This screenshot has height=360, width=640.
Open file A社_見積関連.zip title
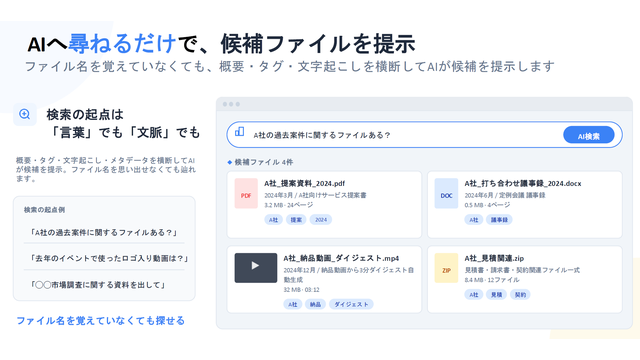pyautogui.click(x=494, y=258)
